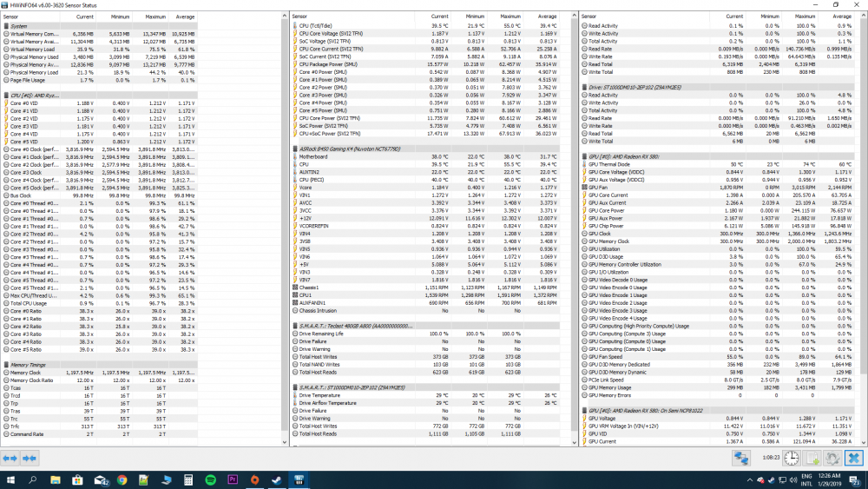This screenshot has height=489, width=868.
Task: Open Spotify from the taskbar
Action: pos(210,480)
